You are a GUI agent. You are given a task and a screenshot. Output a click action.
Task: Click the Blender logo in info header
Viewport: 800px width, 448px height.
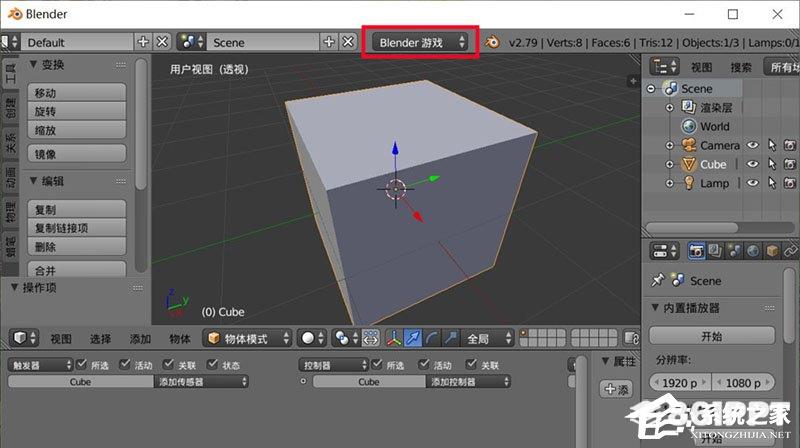(x=492, y=42)
